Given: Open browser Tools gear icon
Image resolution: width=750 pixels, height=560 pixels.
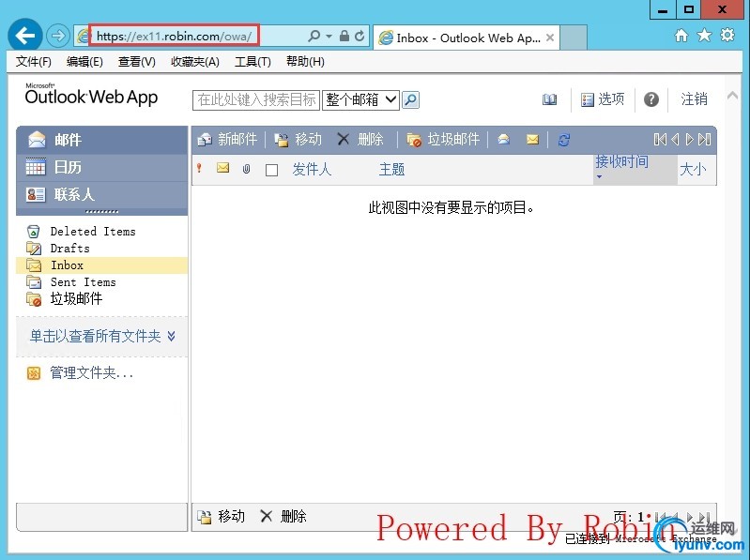Looking at the screenshot, I should (x=727, y=36).
